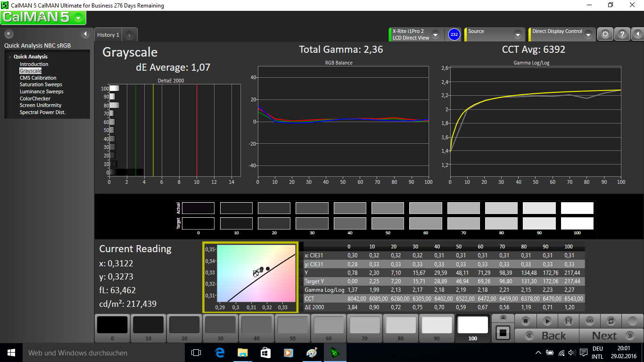The height and width of the screenshot is (362, 644).
Task: Click the circular pin button above Quick Analysis
Action: click(x=8, y=34)
